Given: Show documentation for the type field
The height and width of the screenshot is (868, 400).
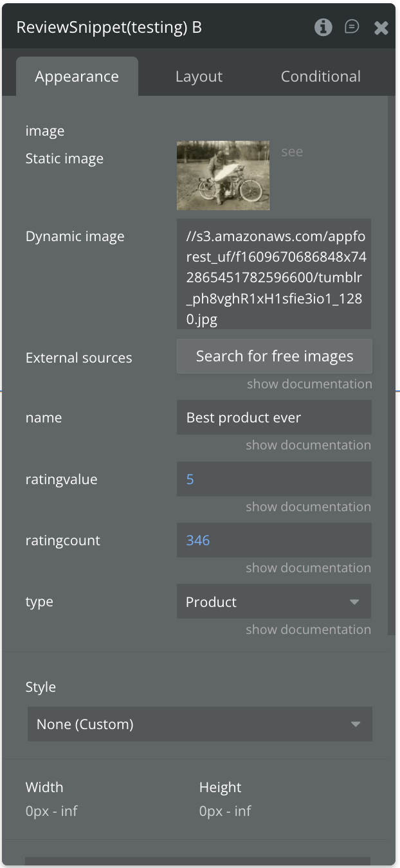Looking at the screenshot, I should coord(308,629).
